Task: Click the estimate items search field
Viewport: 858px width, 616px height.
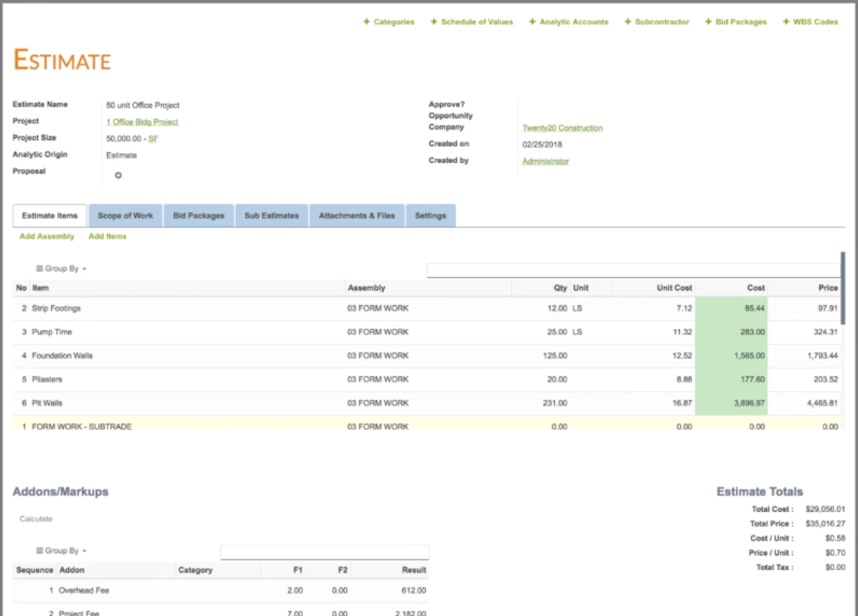Action: click(634, 270)
